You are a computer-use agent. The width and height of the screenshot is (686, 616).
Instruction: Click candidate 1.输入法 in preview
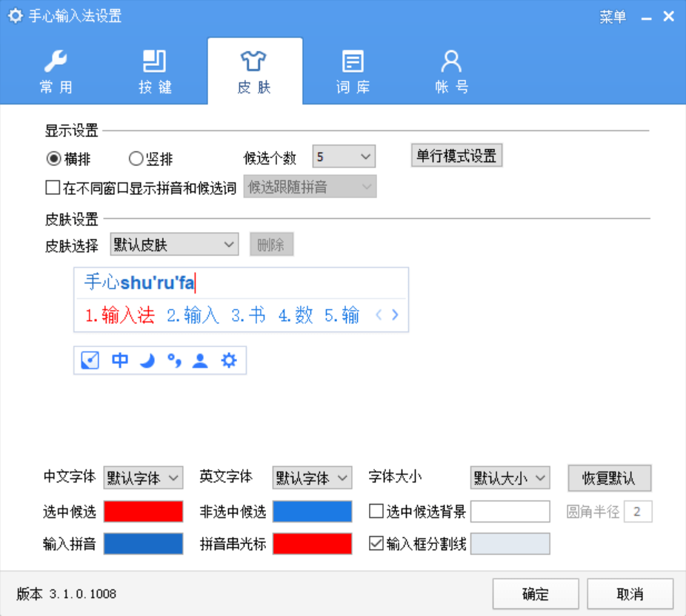120,315
